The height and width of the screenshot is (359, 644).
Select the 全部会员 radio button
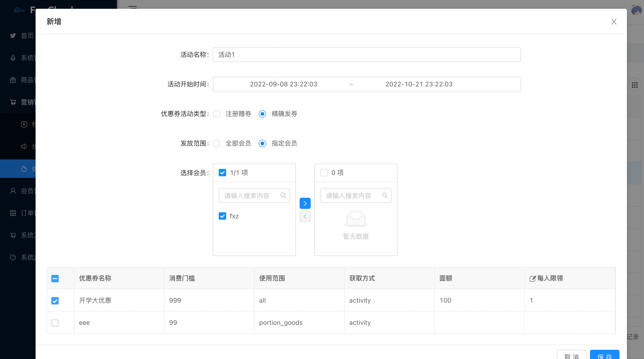click(x=216, y=143)
